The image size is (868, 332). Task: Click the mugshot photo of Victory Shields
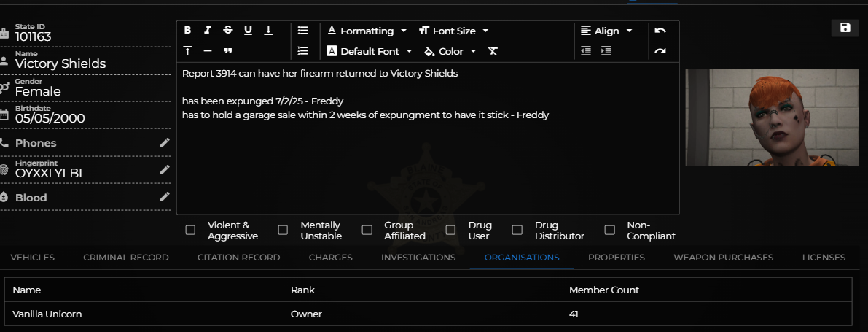click(x=773, y=117)
